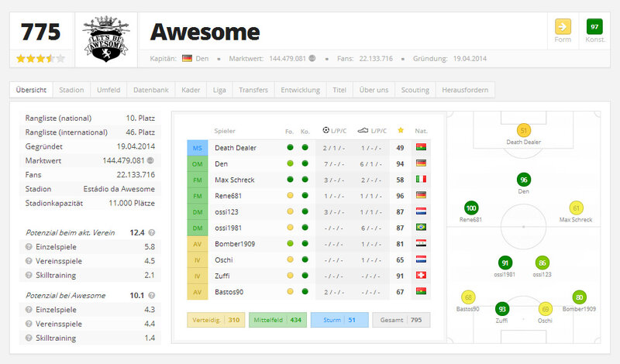Click Bomber1909's 80 marker on the pitch
Viewport: 620px width, 364px height.
coord(579,297)
